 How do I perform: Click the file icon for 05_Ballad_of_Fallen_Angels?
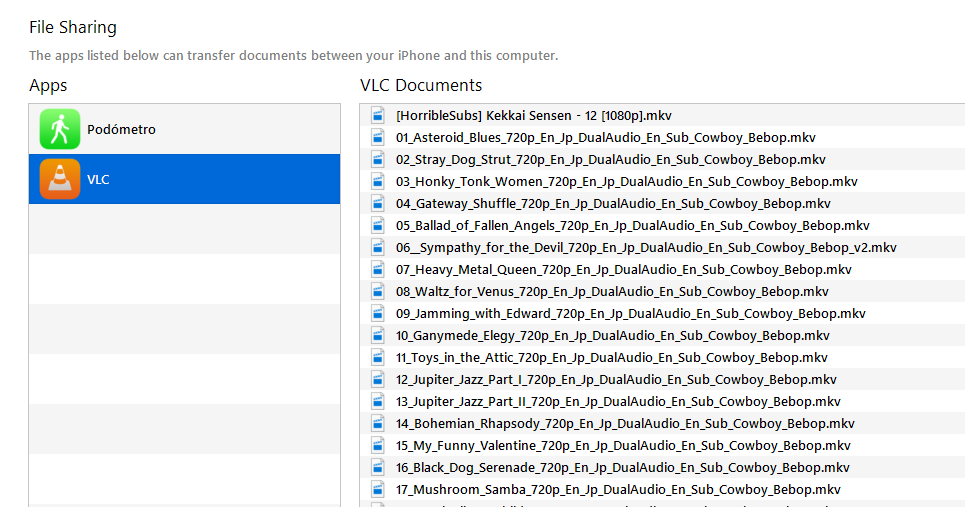pyautogui.click(x=378, y=225)
